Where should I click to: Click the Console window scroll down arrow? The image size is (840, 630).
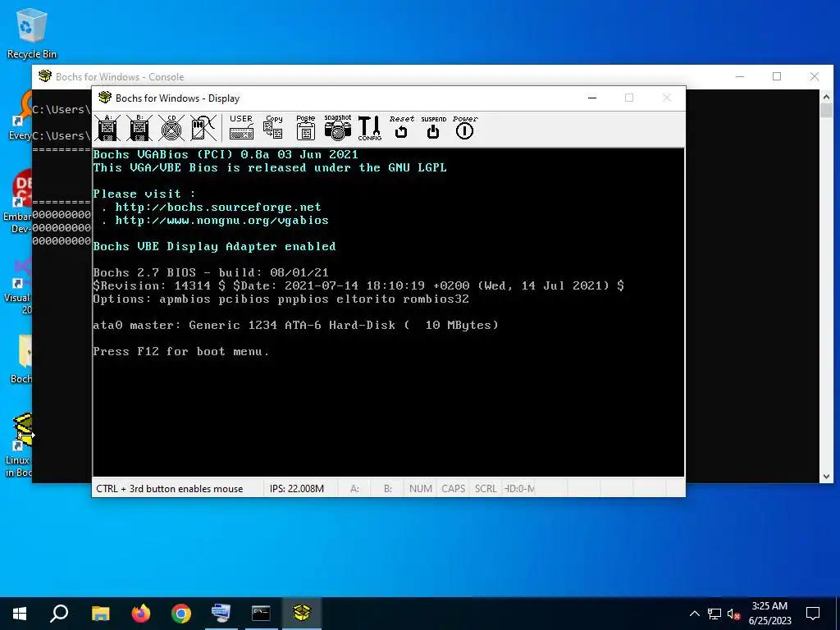point(826,477)
